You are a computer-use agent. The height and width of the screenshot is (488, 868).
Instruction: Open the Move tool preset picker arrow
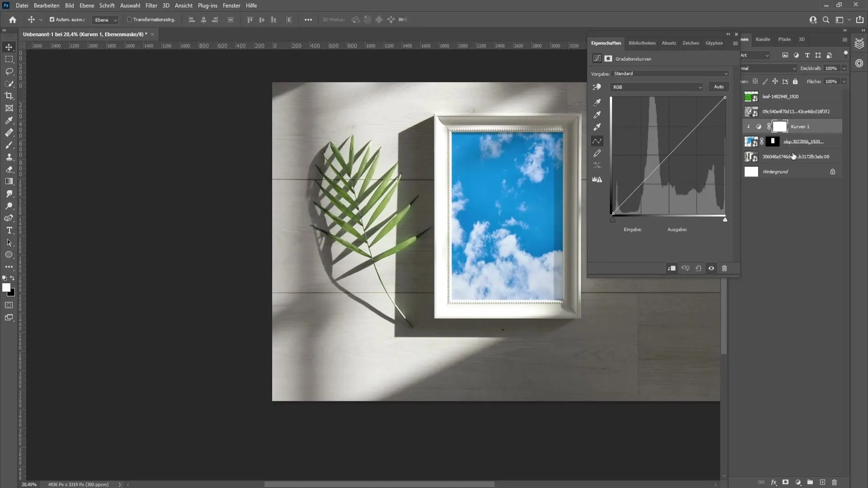41,20
